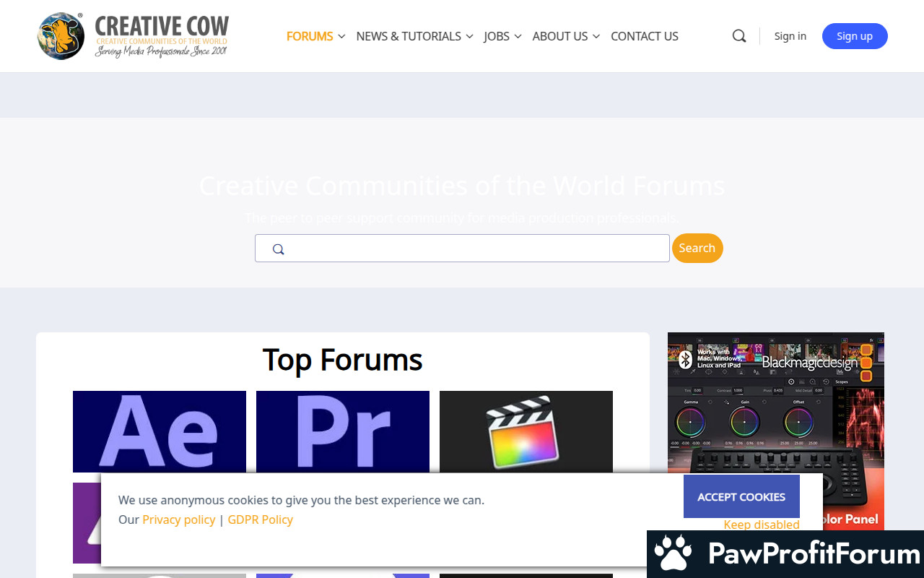The height and width of the screenshot is (578, 924).
Task: Open the After Effects forum tile
Action: pos(160,431)
